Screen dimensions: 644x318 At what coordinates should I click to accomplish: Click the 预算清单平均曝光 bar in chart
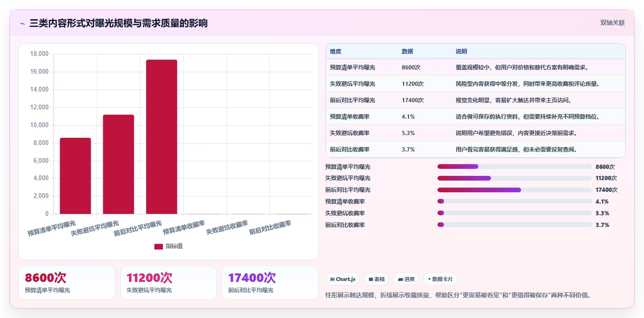click(75, 176)
